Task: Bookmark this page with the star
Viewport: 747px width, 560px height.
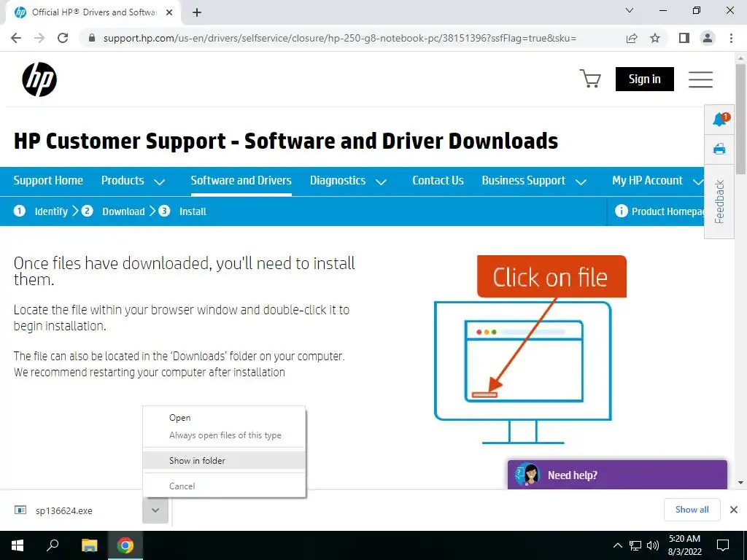Action: [656, 38]
